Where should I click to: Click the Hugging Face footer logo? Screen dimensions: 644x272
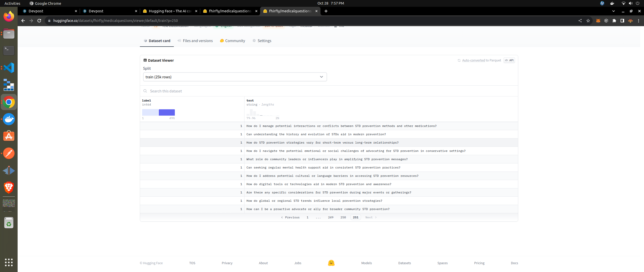pyautogui.click(x=331, y=263)
